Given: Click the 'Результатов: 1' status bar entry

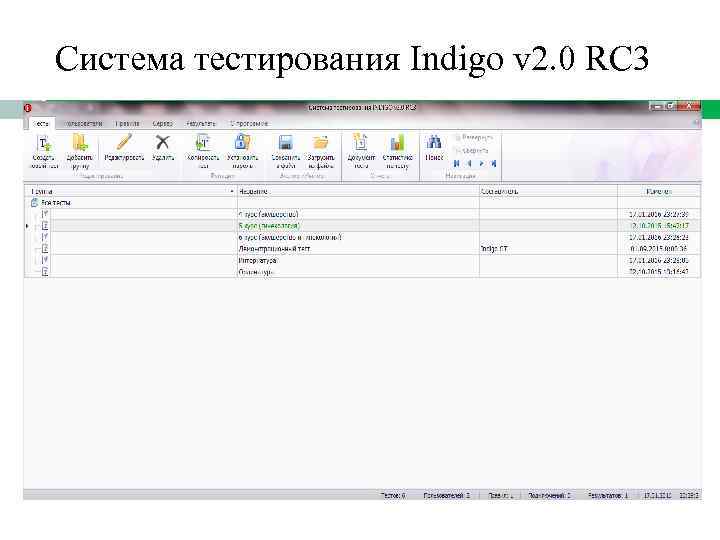Looking at the screenshot, I should click(608, 495).
